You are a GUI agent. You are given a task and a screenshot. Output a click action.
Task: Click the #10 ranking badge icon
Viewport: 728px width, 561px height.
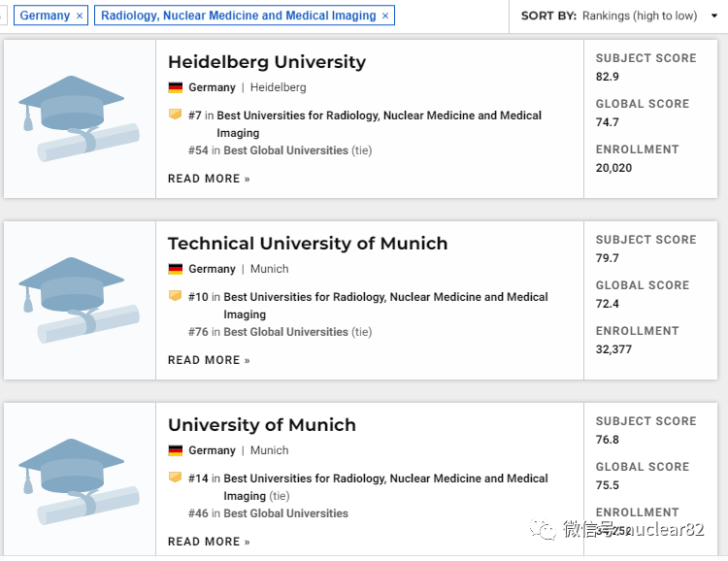175,296
